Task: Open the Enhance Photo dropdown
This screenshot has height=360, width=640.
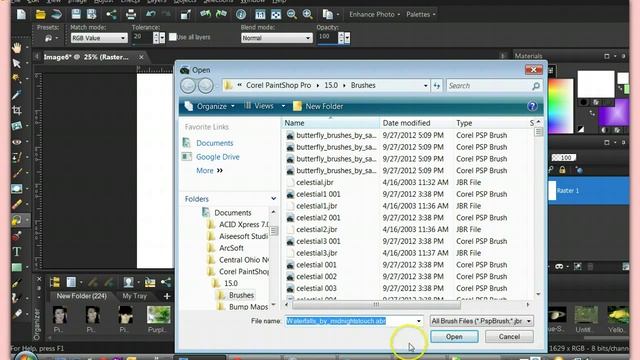Action: pyautogui.click(x=374, y=14)
